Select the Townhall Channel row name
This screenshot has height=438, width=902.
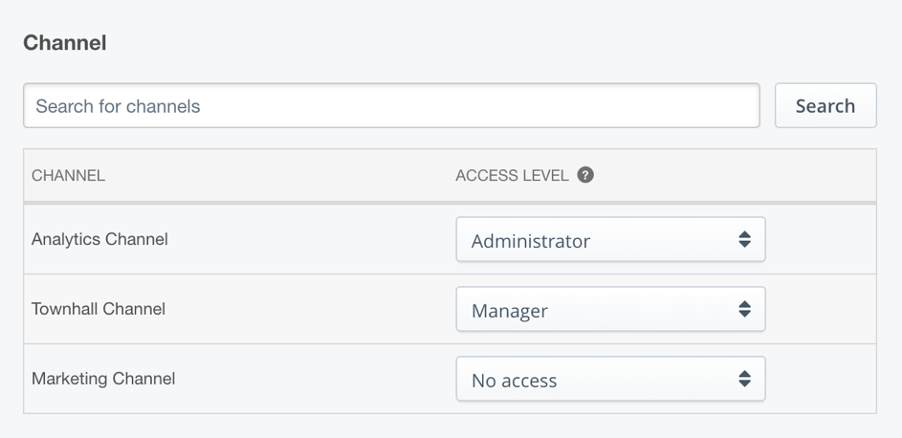(x=98, y=309)
